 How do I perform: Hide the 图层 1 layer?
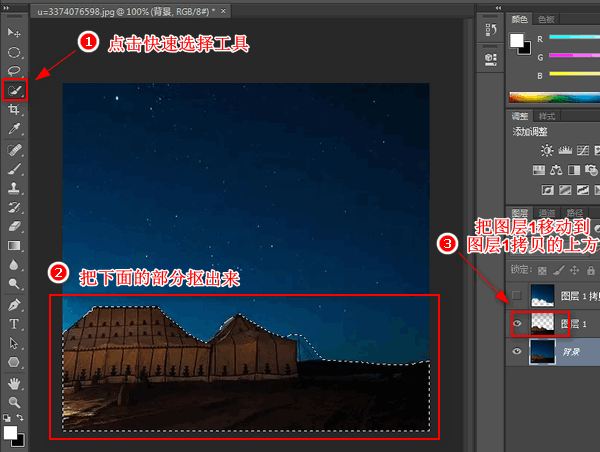517,323
